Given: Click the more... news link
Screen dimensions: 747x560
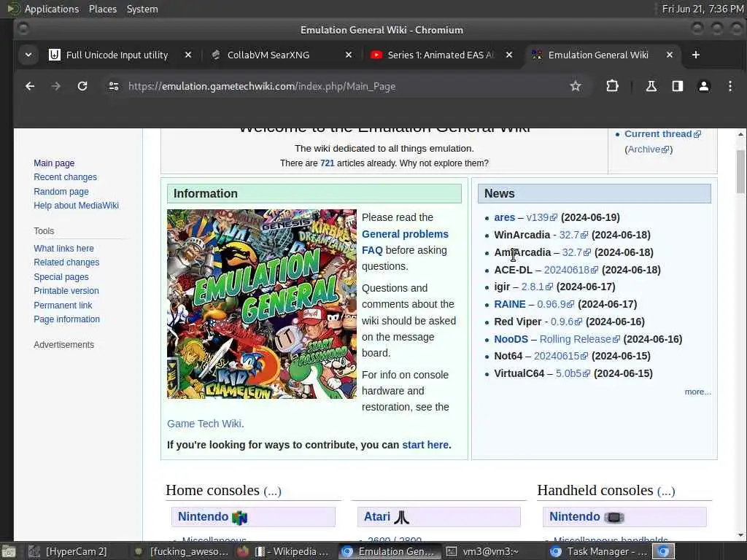Looking at the screenshot, I should tap(697, 392).
